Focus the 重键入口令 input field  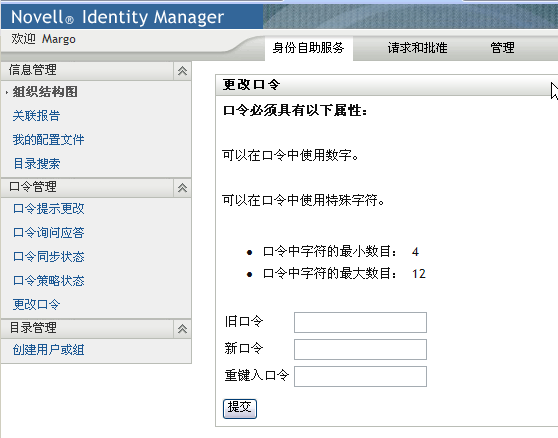(x=360, y=376)
